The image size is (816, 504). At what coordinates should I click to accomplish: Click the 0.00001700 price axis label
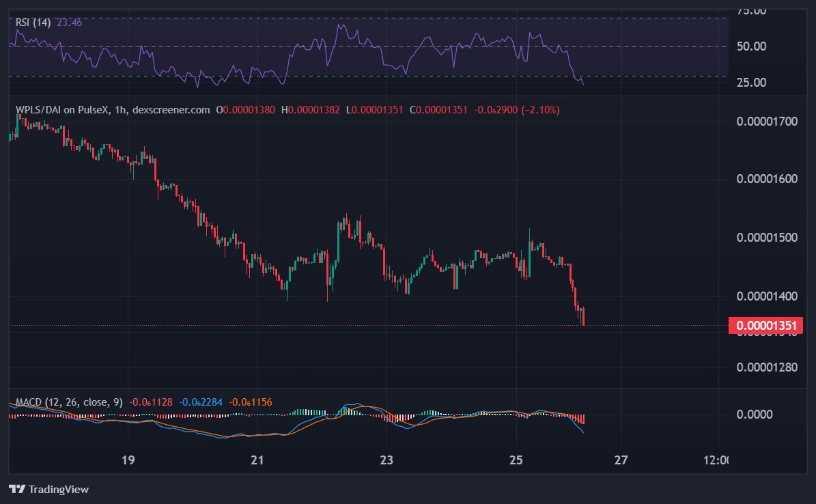[767, 122]
